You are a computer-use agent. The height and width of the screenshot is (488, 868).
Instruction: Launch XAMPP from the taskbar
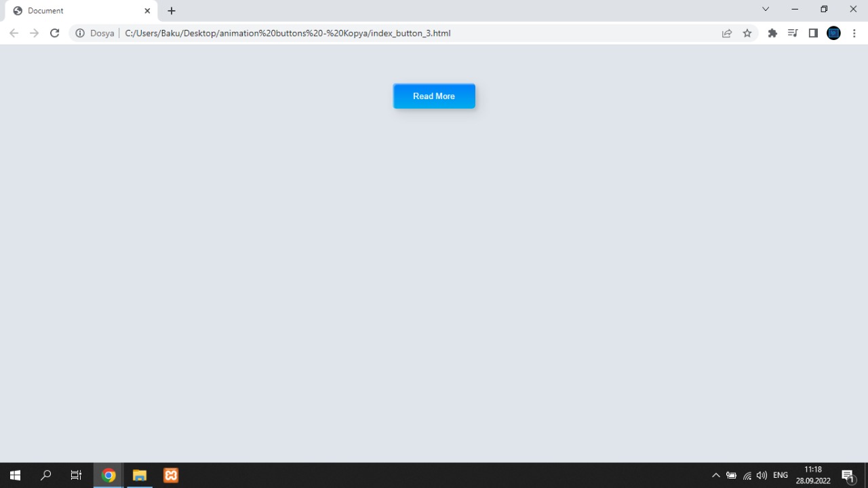(x=170, y=475)
